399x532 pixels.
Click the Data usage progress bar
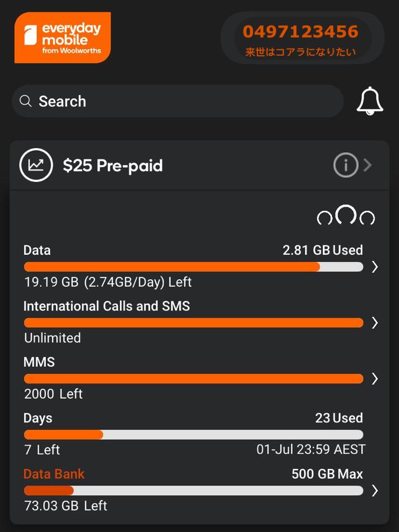193,267
